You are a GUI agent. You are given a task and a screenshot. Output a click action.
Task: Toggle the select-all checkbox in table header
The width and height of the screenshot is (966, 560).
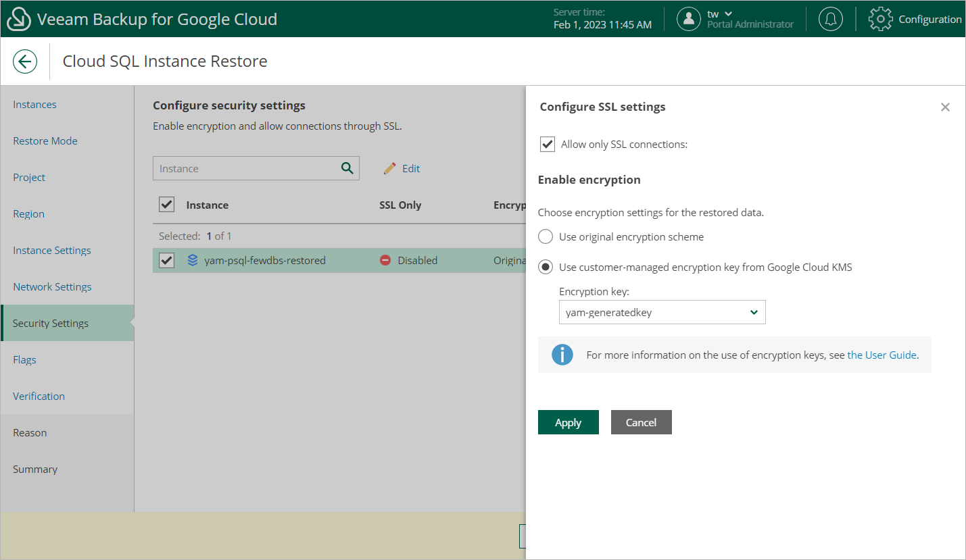pyautogui.click(x=166, y=204)
